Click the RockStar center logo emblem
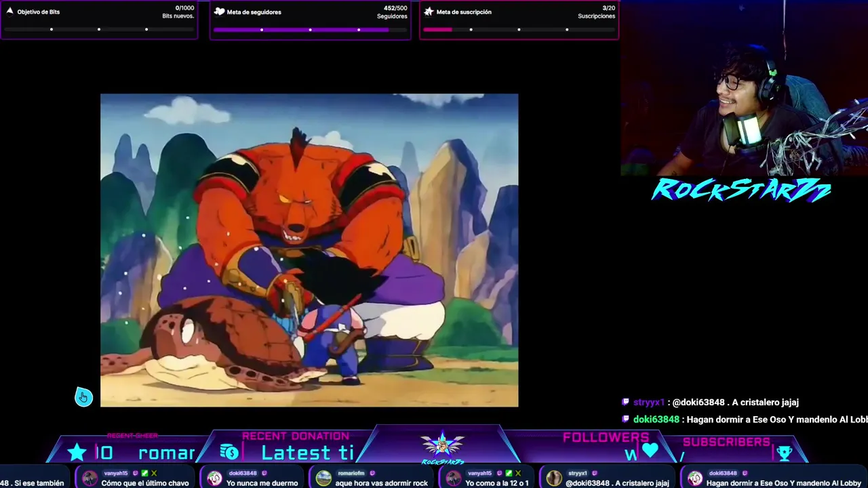This screenshot has height=488, width=868. point(442,446)
